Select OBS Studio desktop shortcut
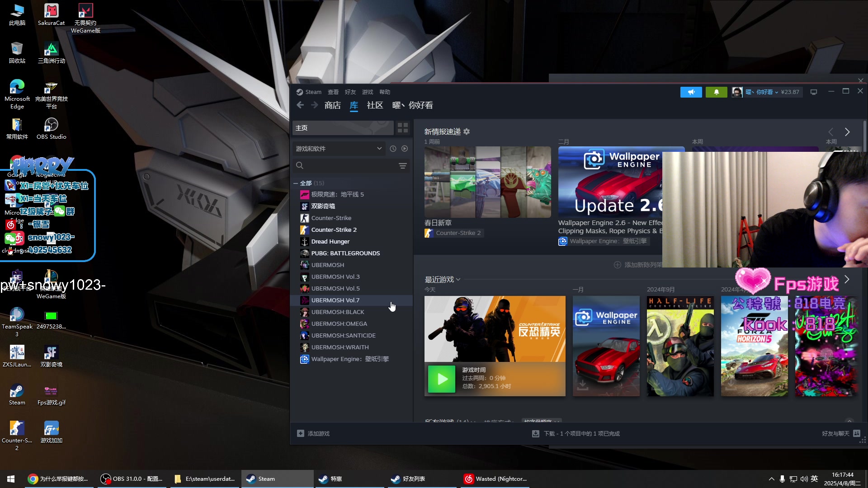 51,128
